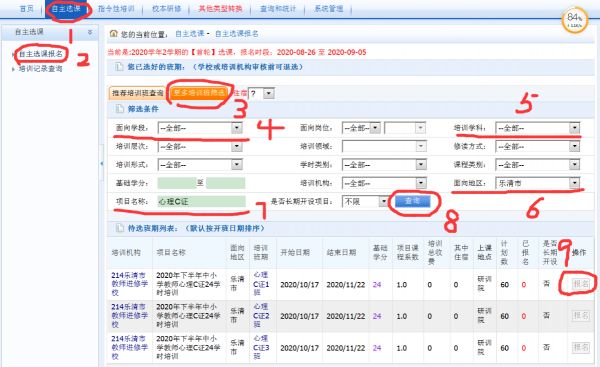The image size is (600, 367).
Task: Open the second empty 面向岗位 dropdown
Action: [405, 128]
